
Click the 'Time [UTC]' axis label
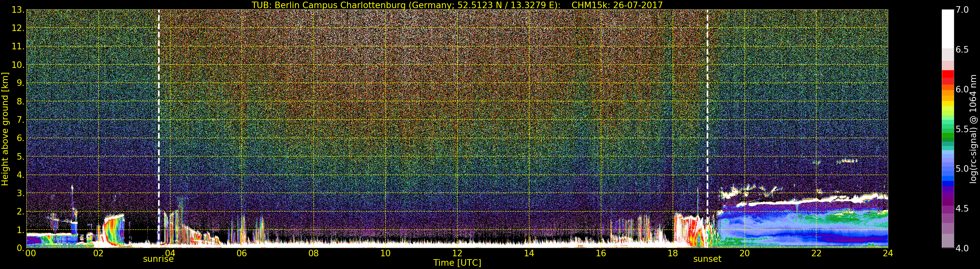(x=457, y=263)
